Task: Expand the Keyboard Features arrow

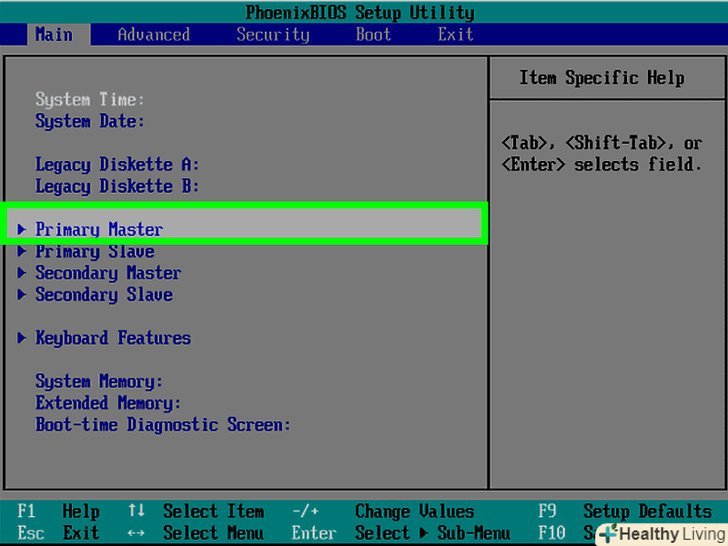Action: [21, 338]
